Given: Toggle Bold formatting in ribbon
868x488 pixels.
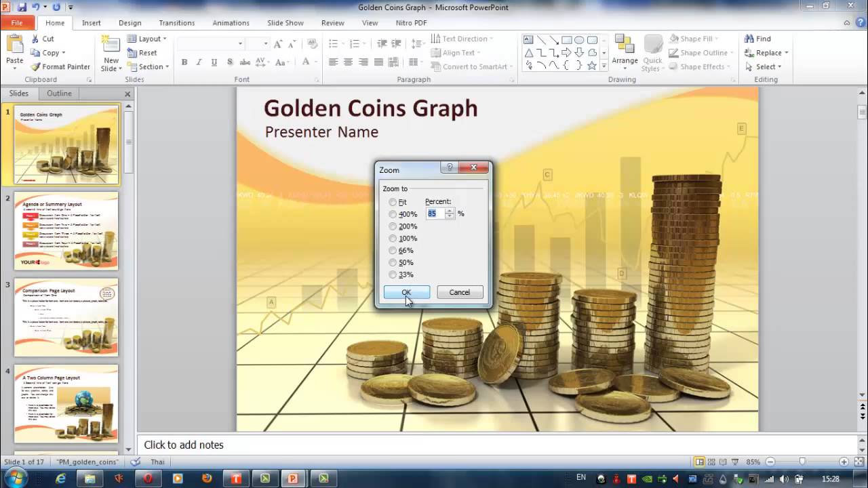Looking at the screenshot, I should point(184,62).
